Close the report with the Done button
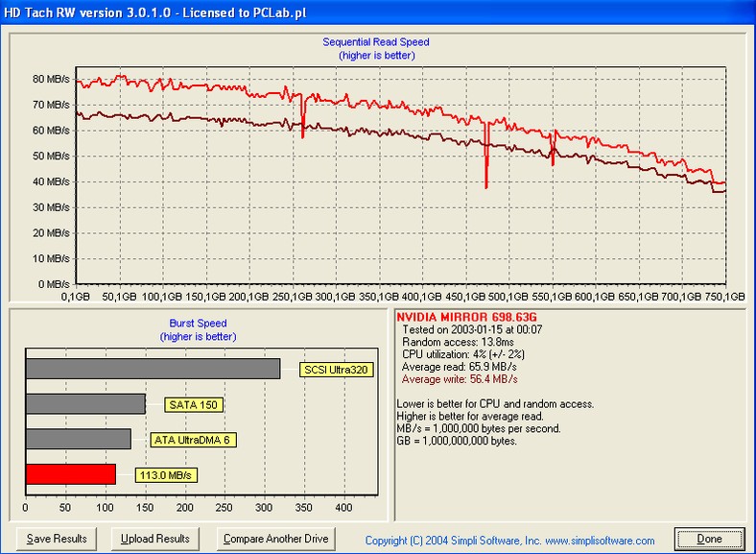Image resolution: width=756 pixels, height=554 pixels. point(711,539)
